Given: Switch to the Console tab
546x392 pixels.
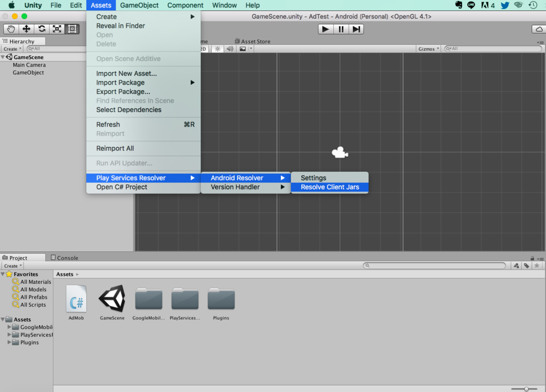Looking at the screenshot, I should (65, 258).
